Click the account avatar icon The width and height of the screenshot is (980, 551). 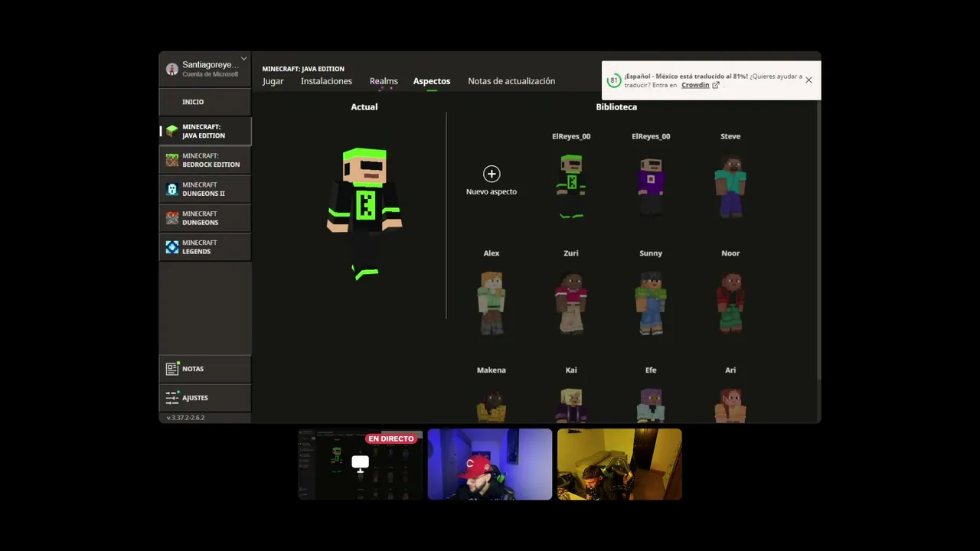click(x=172, y=69)
